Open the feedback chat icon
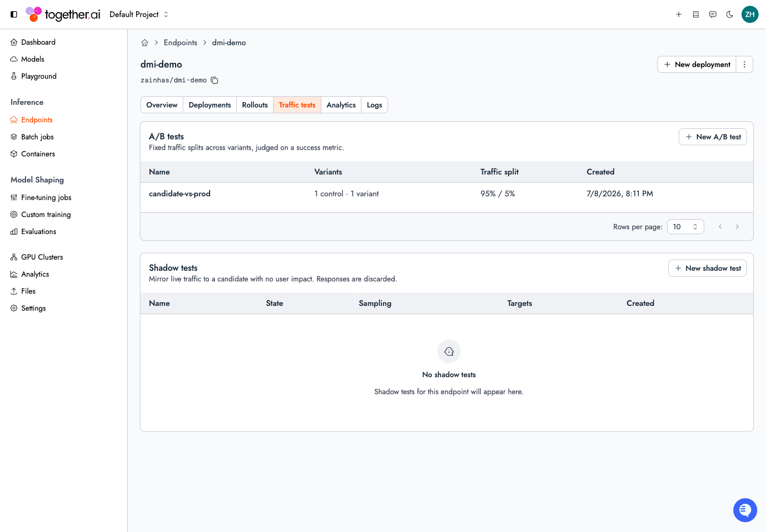The image size is (766, 532). tap(713, 14)
